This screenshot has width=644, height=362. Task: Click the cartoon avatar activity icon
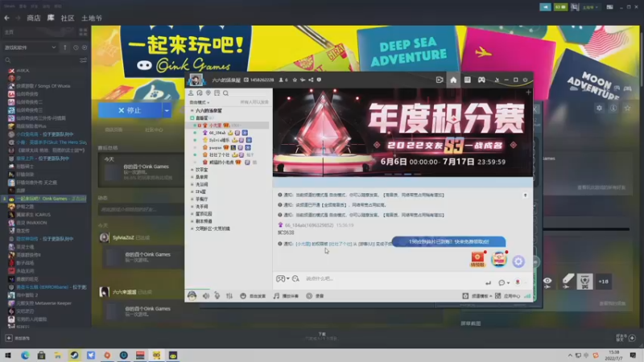tap(498, 259)
